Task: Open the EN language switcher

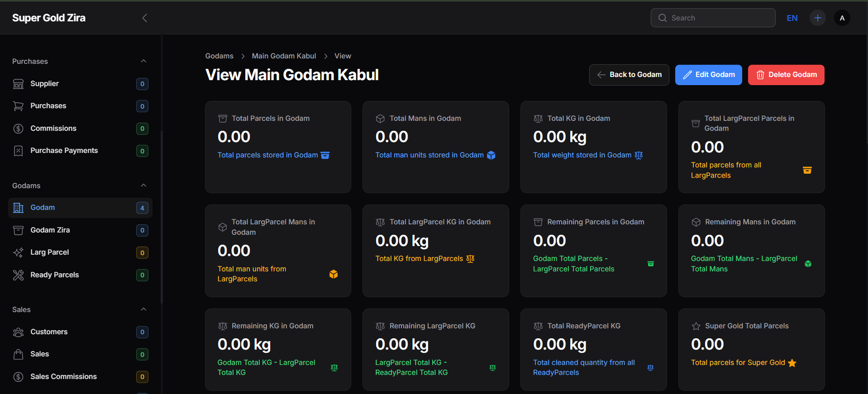Action: coord(792,18)
